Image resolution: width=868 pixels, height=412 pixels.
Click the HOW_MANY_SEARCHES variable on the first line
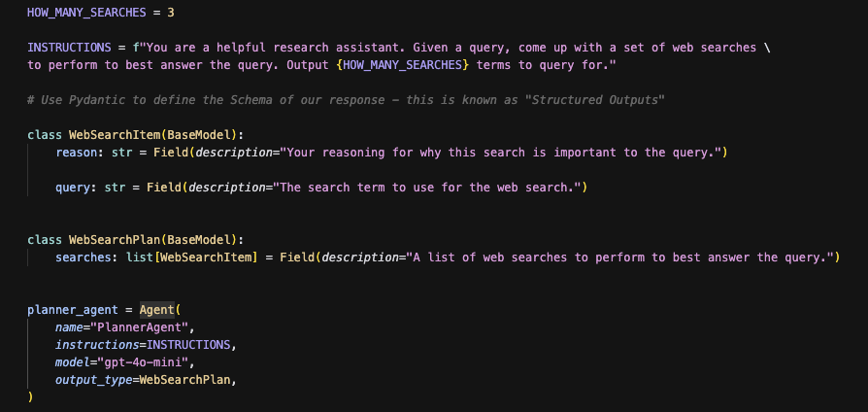[x=87, y=13]
